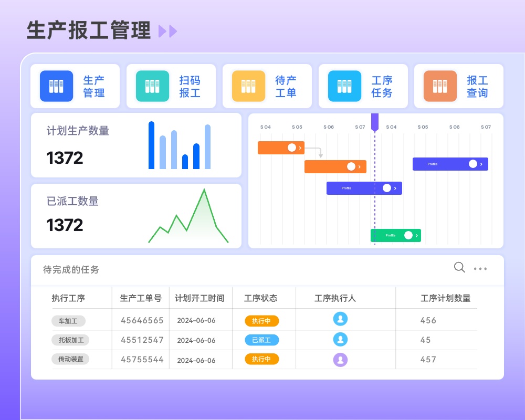This screenshot has width=525, height=420.
Task: Click the 报工查询 query icon
Action: (x=440, y=86)
